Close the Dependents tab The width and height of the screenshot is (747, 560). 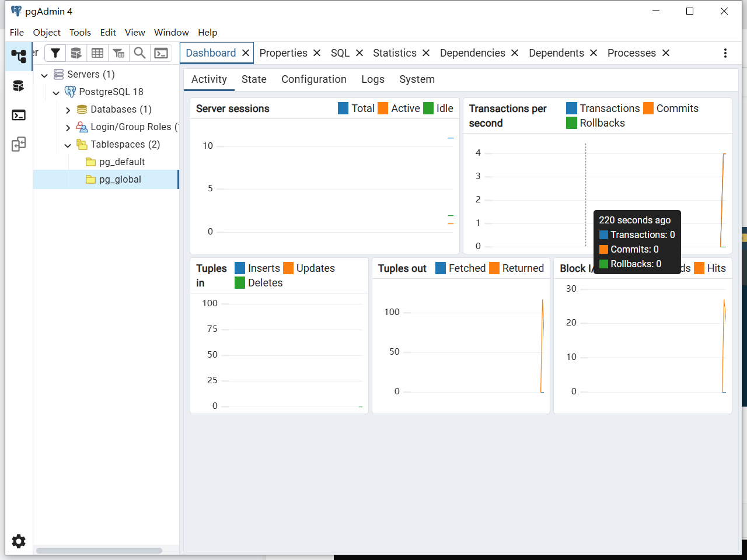tap(594, 53)
